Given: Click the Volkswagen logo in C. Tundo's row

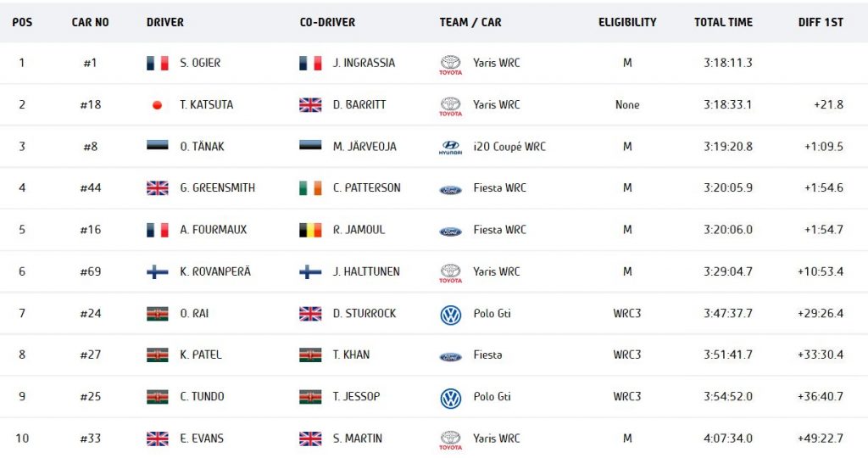Looking at the screenshot, I should (451, 398).
